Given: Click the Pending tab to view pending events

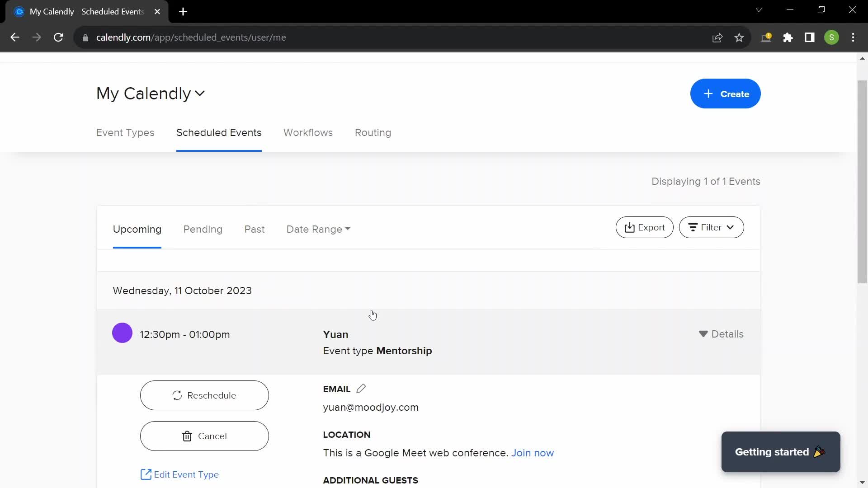Looking at the screenshot, I should click(203, 229).
